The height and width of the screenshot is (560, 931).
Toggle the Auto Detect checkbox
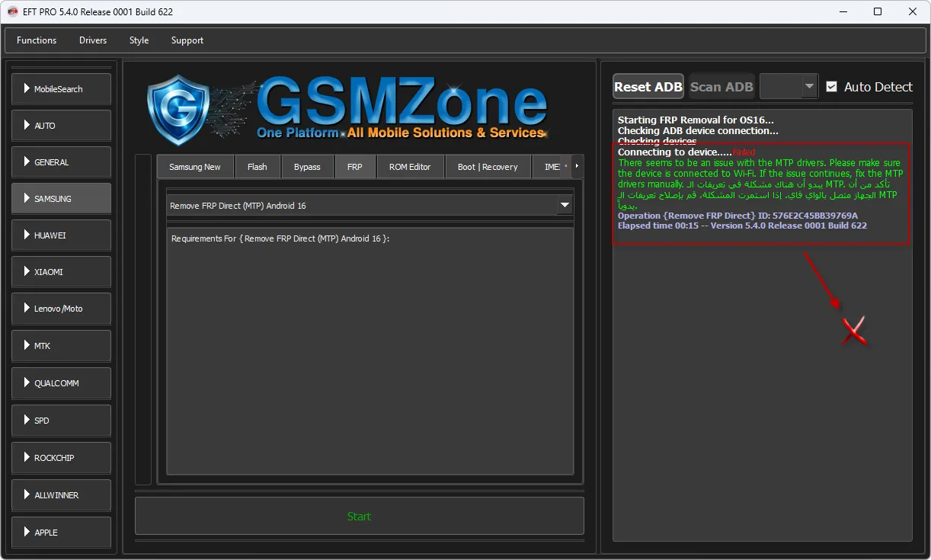831,87
